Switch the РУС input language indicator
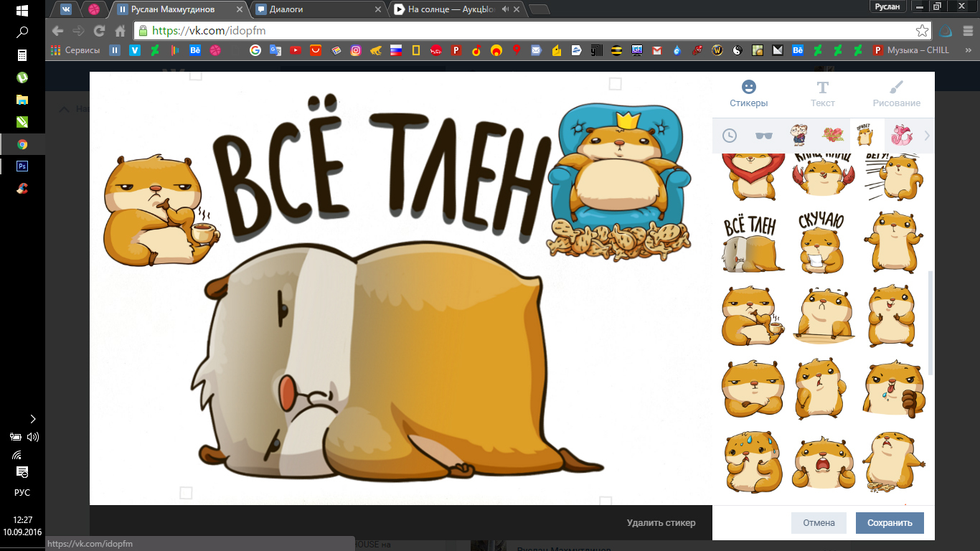Viewport: 980px width, 551px height. pyautogui.click(x=22, y=493)
